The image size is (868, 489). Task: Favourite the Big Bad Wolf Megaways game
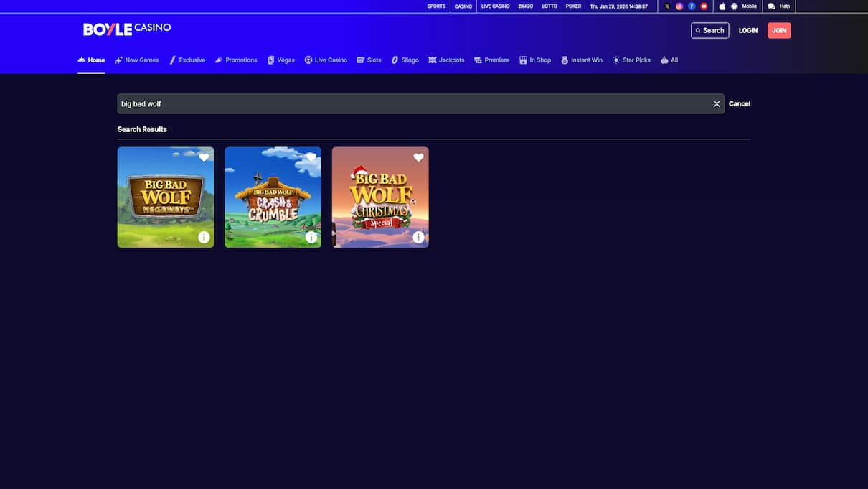pyautogui.click(x=202, y=157)
